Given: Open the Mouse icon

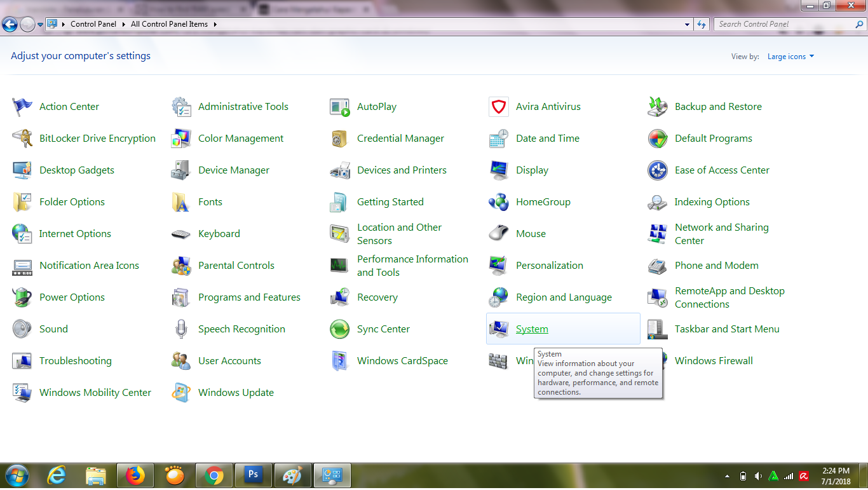Looking at the screenshot, I should tap(499, 234).
